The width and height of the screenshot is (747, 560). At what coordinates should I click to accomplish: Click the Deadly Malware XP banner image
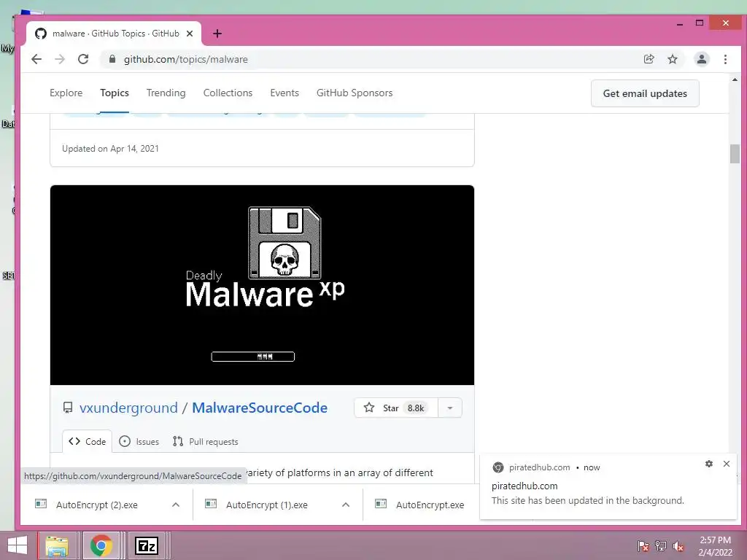click(x=262, y=285)
